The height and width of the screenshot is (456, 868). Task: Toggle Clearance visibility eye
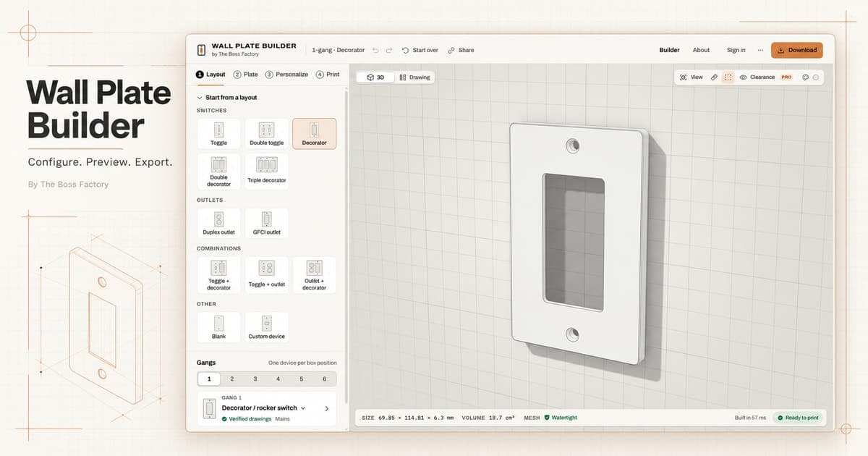[743, 77]
